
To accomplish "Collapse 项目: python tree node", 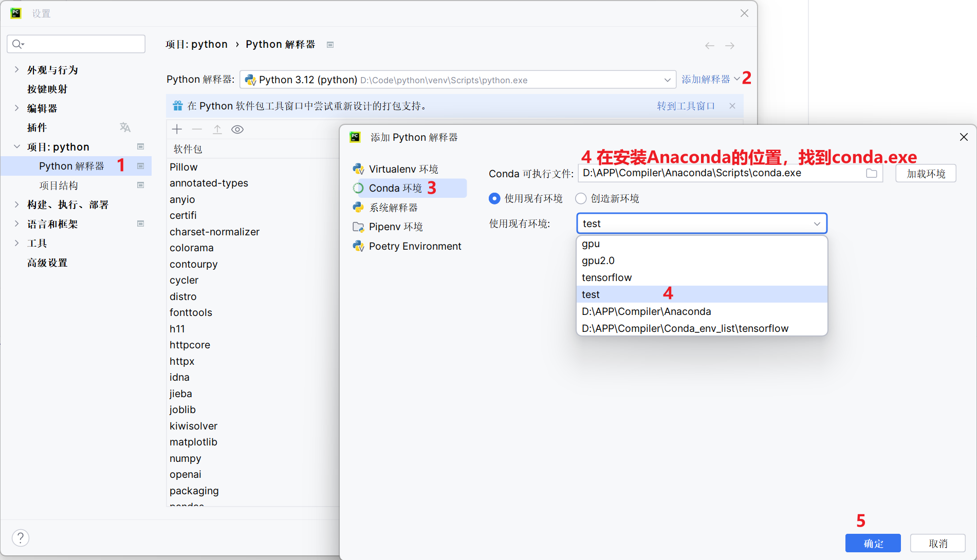I will 16,146.
